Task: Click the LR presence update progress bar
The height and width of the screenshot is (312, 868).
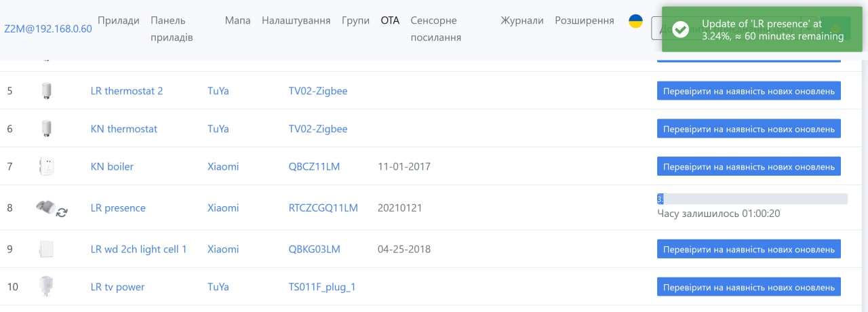Action: pos(752,199)
